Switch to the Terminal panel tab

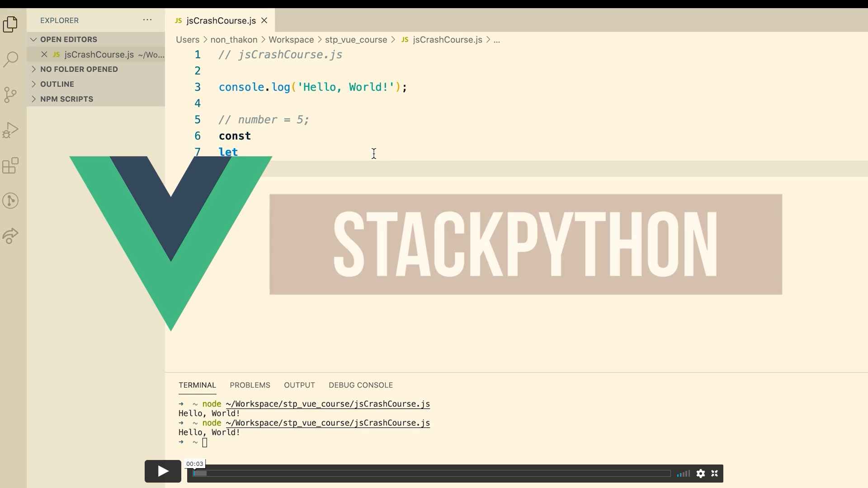click(197, 385)
